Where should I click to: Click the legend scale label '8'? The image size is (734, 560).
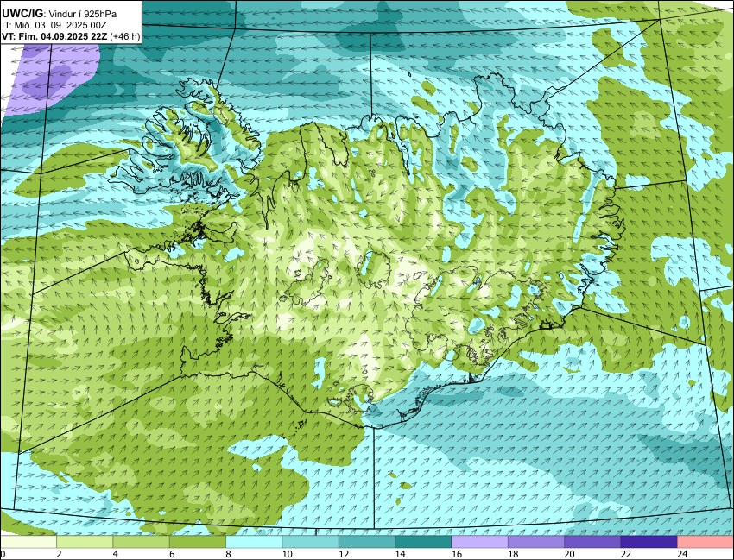[229, 554]
